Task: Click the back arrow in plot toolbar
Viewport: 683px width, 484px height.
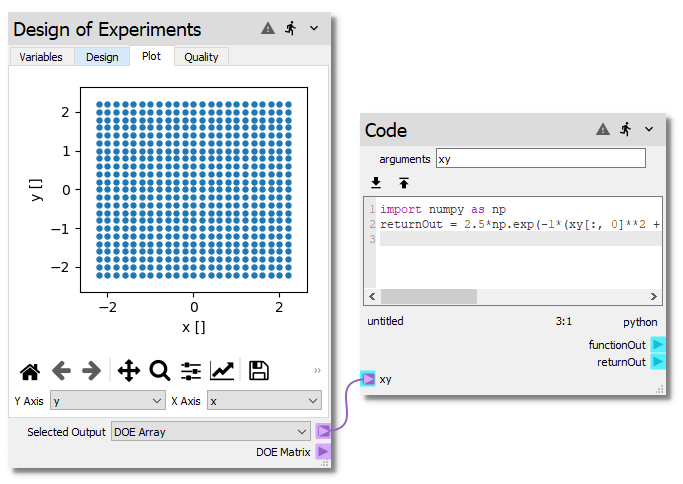Action: [62, 371]
